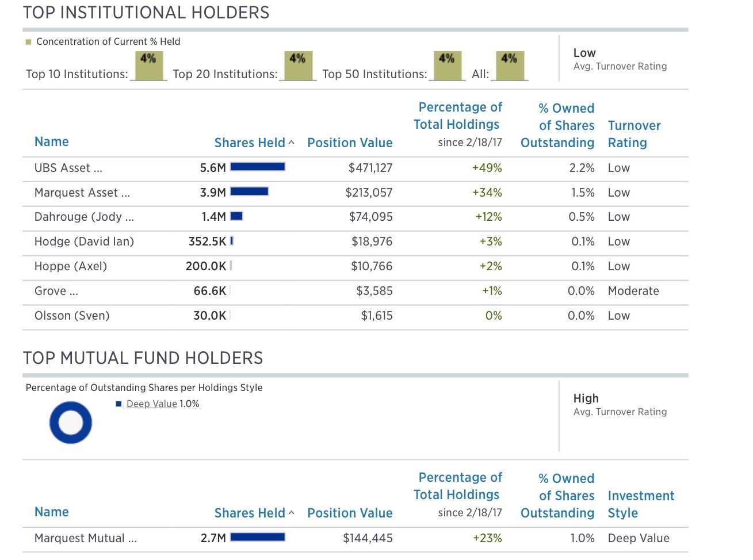This screenshot has width=753, height=560.
Task: Open the Deep Value holdings link
Action: coord(151,404)
